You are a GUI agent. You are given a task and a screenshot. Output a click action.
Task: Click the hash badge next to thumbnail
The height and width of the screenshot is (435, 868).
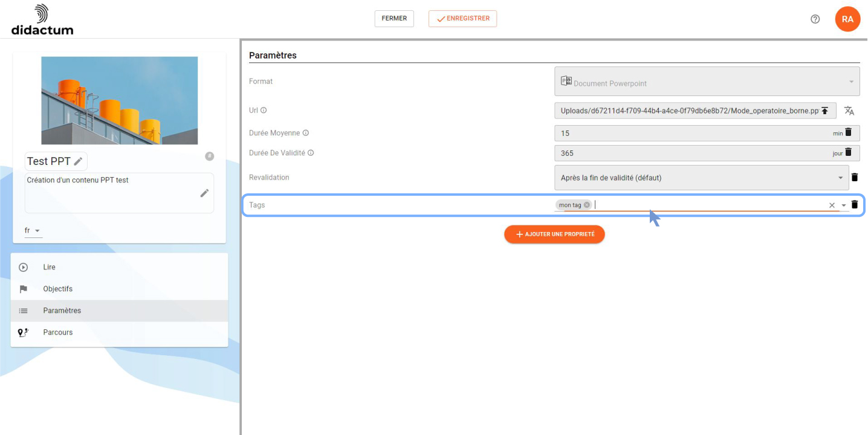pyautogui.click(x=209, y=156)
